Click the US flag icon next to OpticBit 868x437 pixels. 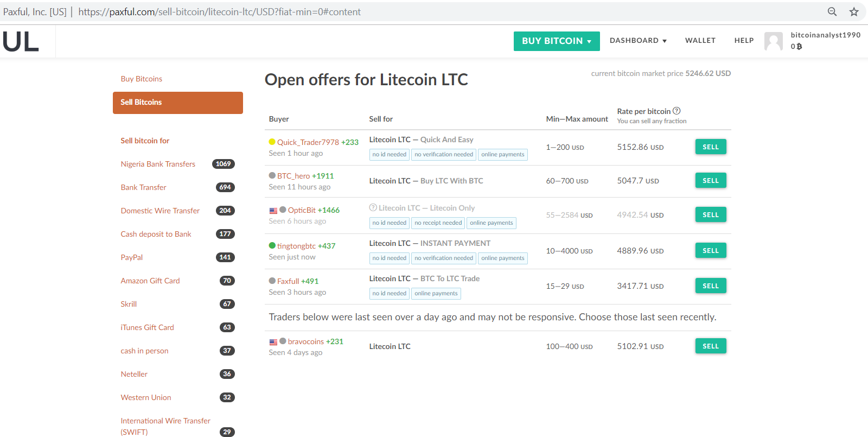[273, 211]
